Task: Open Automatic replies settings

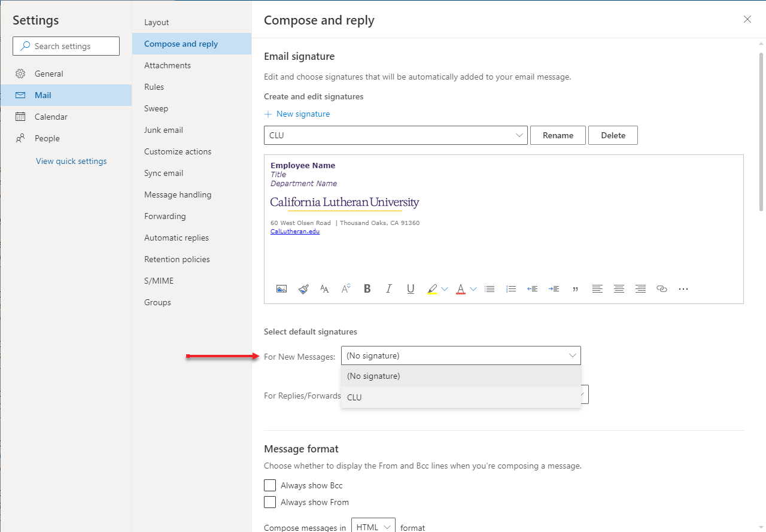Action: pos(191,238)
